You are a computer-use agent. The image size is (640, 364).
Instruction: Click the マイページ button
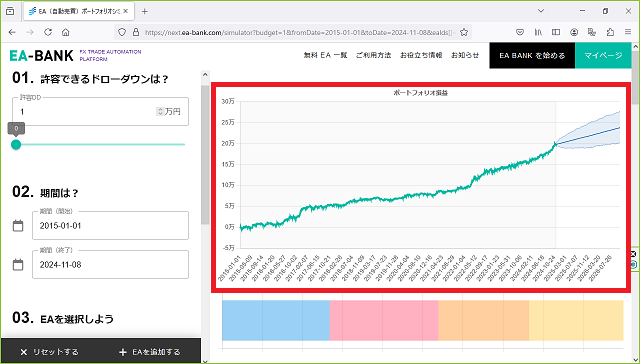pos(603,55)
